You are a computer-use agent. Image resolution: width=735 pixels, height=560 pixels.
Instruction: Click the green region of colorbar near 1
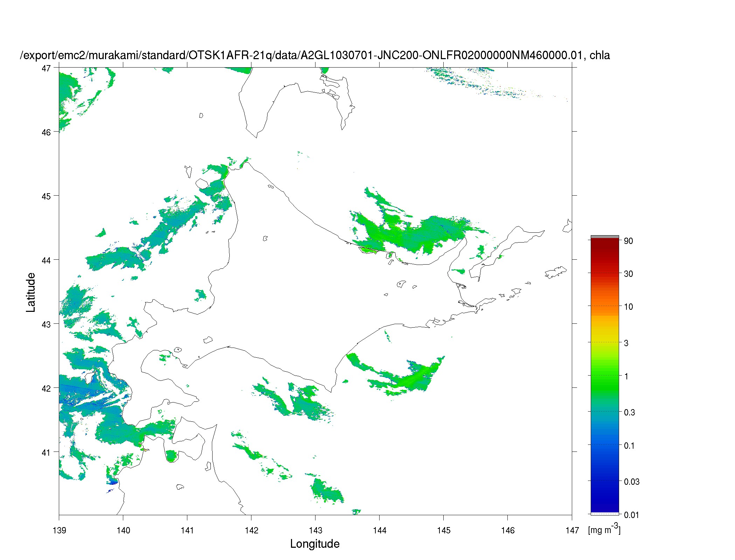(605, 376)
